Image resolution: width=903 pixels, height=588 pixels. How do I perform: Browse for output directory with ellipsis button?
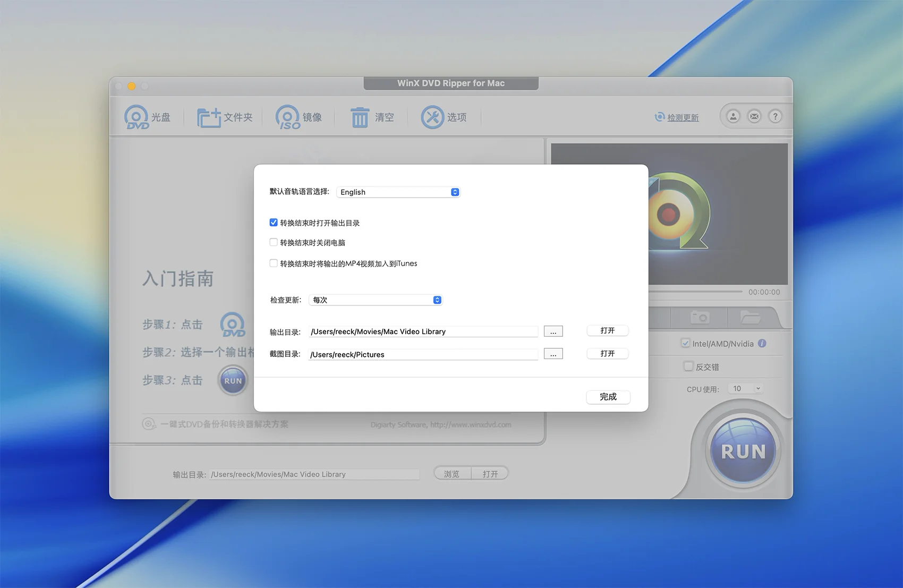pyautogui.click(x=553, y=331)
